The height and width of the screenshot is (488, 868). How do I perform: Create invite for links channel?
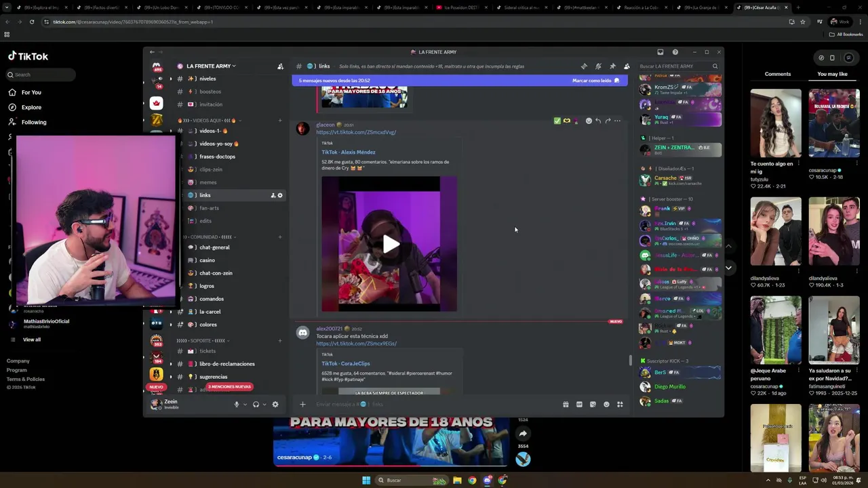pyautogui.click(x=273, y=195)
